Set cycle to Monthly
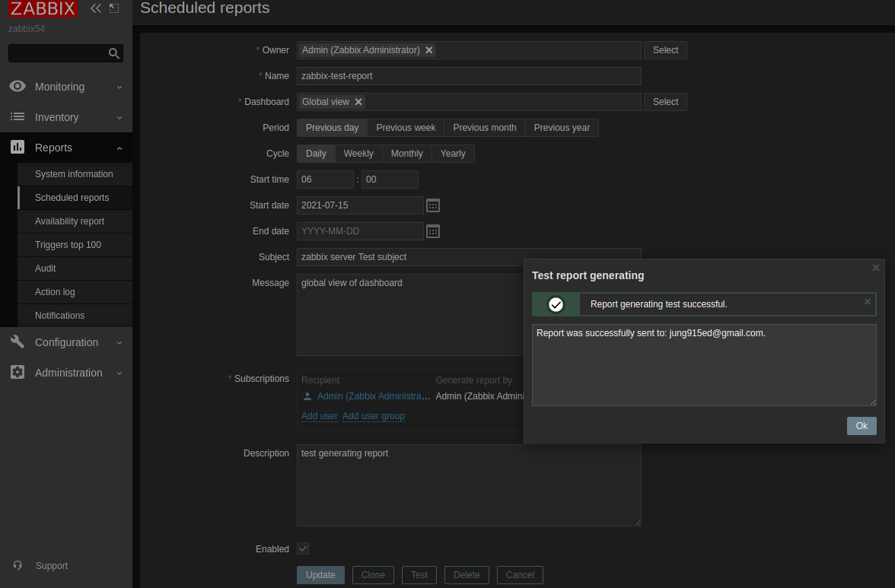Viewport: 895px width, 588px height. (406, 154)
